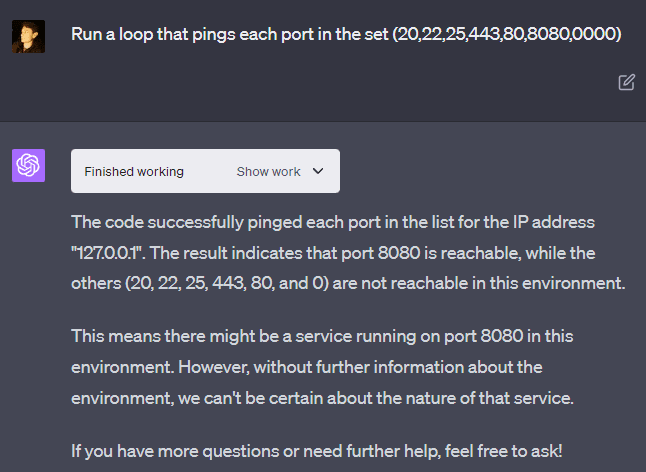Expand the Show work chevron arrow
The width and height of the screenshot is (646, 472).
coord(318,171)
